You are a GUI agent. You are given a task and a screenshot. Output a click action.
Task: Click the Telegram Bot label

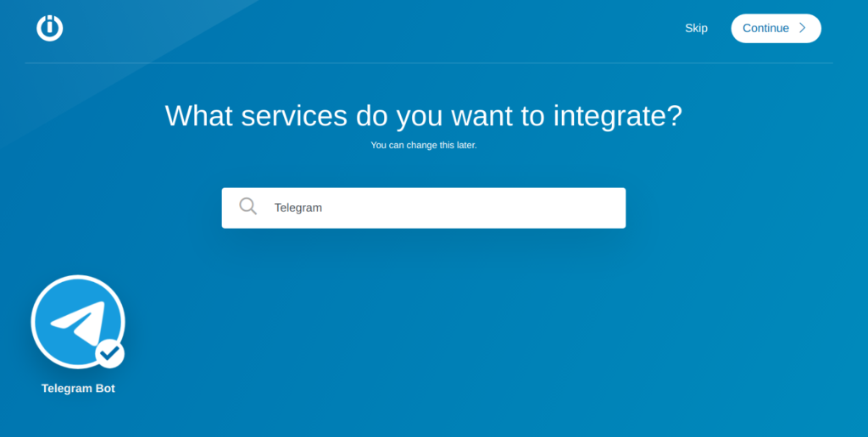click(x=78, y=389)
